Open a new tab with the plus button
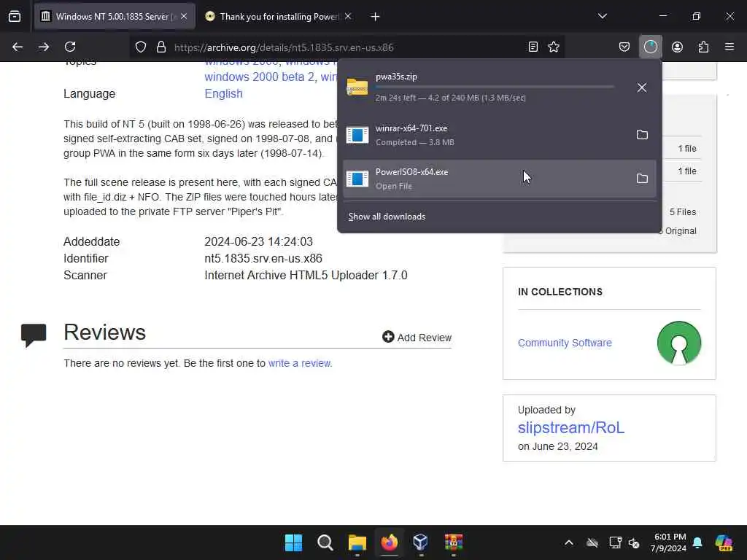747x560 pixels. pos(375,17)
